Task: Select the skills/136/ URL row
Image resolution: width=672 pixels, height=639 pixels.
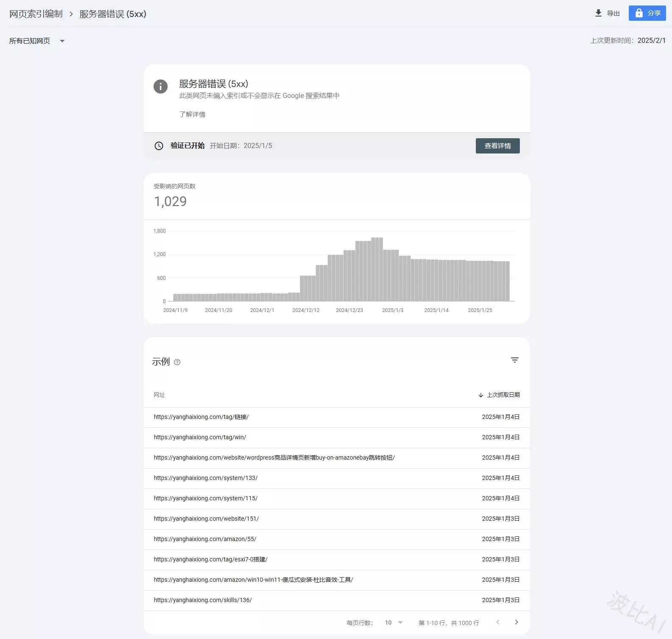Action: point(337,600)
